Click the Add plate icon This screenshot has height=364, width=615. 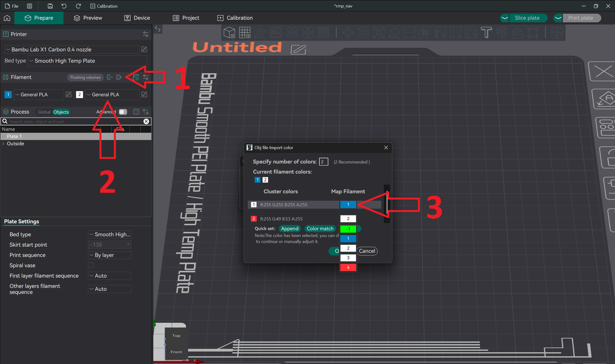(x=244, y=32)
